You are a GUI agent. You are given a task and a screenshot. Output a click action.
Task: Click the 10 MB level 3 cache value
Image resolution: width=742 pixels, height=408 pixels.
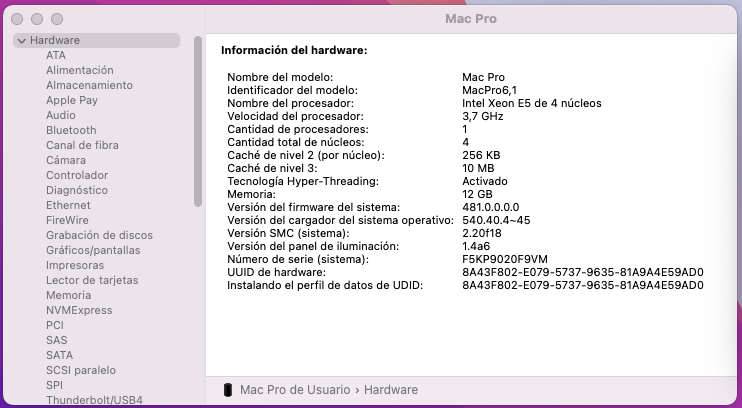click(x=478, y=168)
